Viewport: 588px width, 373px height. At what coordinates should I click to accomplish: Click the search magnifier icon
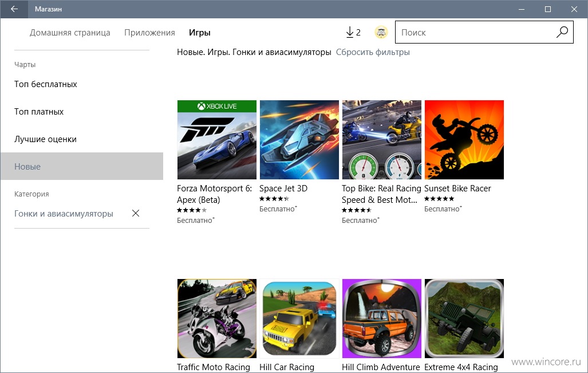pyautogui.click(x=562, y=32)
